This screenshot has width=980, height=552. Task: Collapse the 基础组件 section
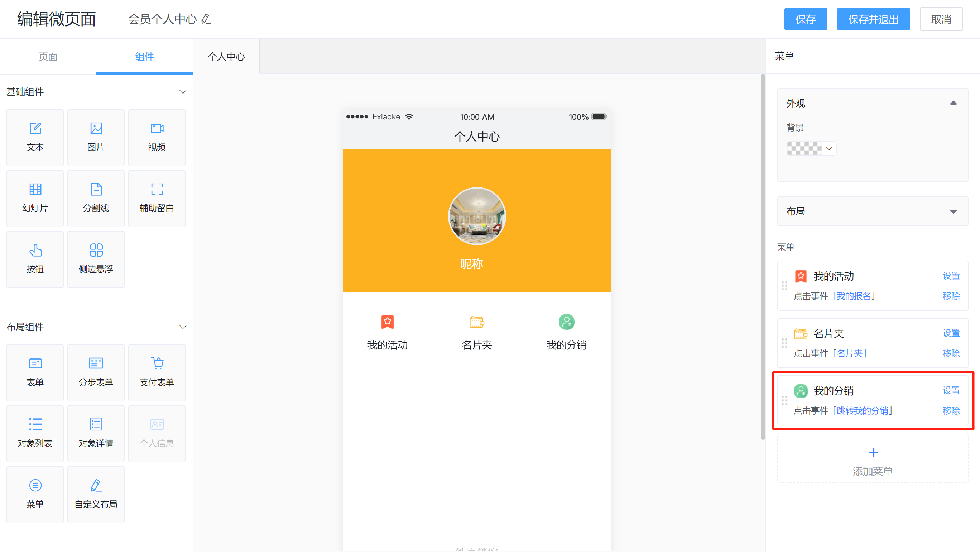[183, 92]
